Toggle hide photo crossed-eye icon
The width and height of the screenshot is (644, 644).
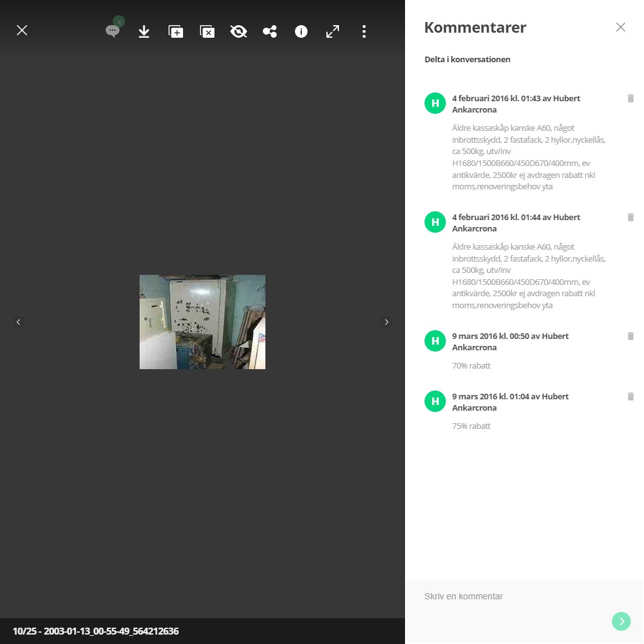pos(238,31)
